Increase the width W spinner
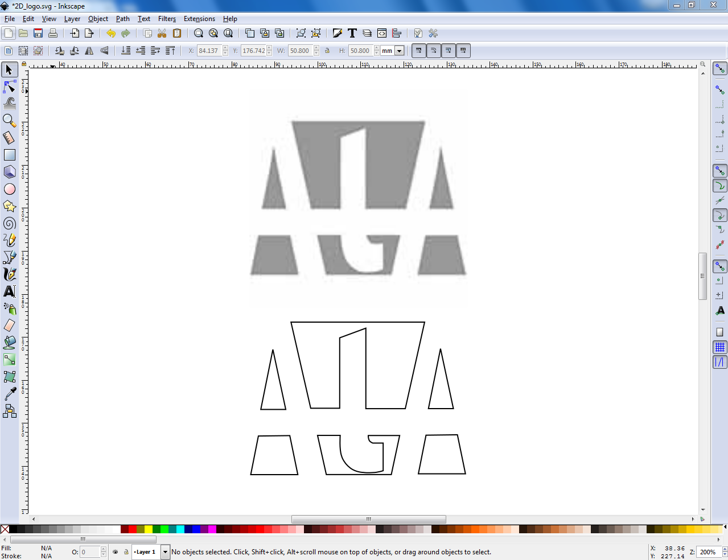 click(316, 48)
